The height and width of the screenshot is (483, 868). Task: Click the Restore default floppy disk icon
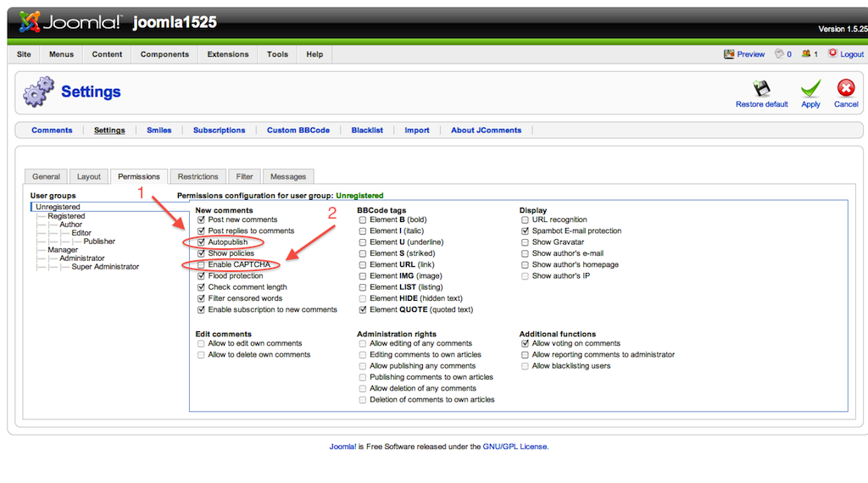[x=761, y=89]
